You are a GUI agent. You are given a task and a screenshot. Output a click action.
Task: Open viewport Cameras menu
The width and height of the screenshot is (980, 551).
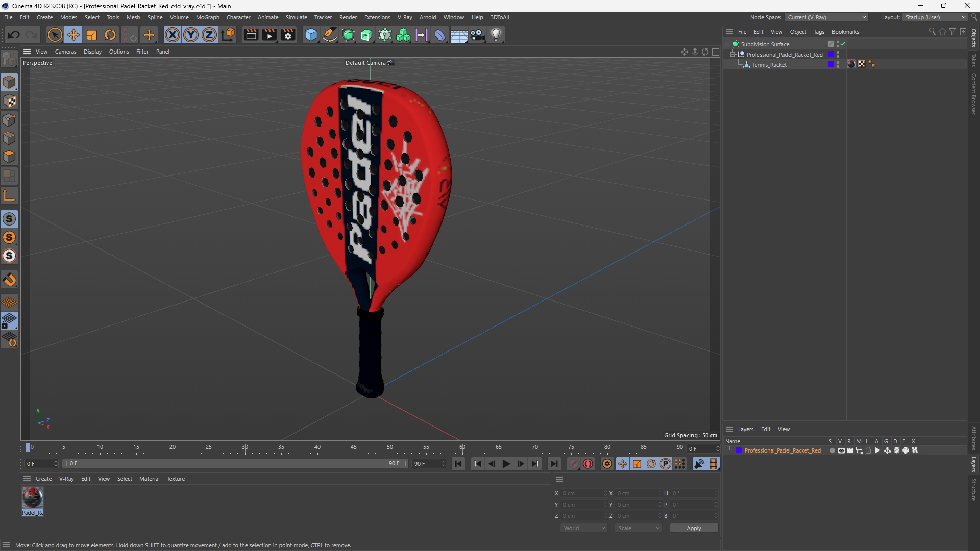[65, 52]
